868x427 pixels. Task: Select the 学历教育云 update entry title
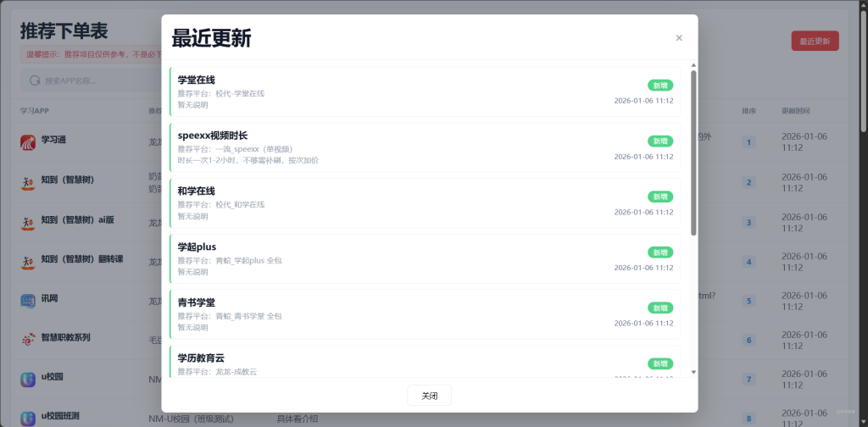click(201, 358)
